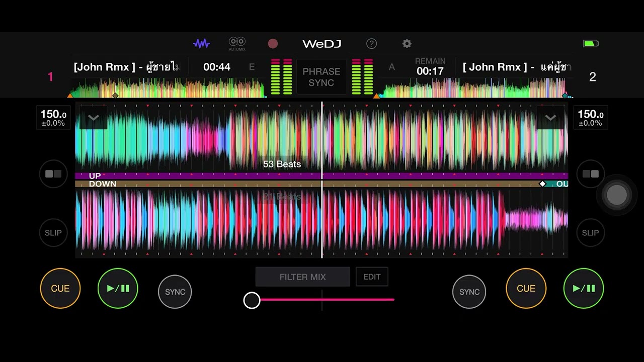Check the battery indicator
The width and height of the screenshot is (644, 362).
[x=591, y=44]
